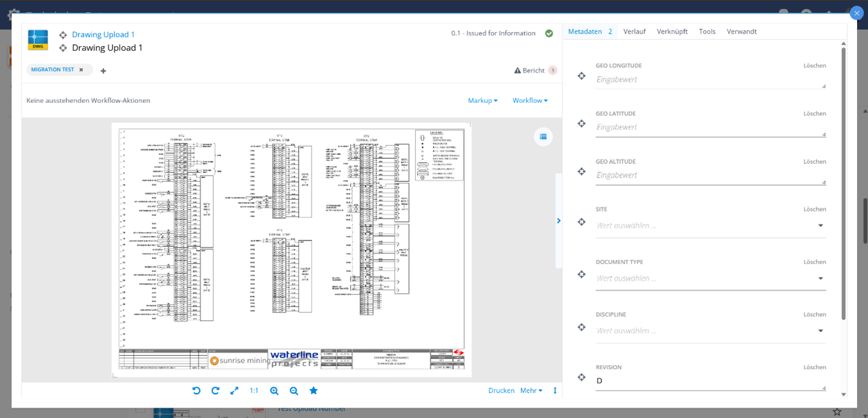The image size is (868, 418).
Task: Open the Markup dropdown
Action: [483, 100]
